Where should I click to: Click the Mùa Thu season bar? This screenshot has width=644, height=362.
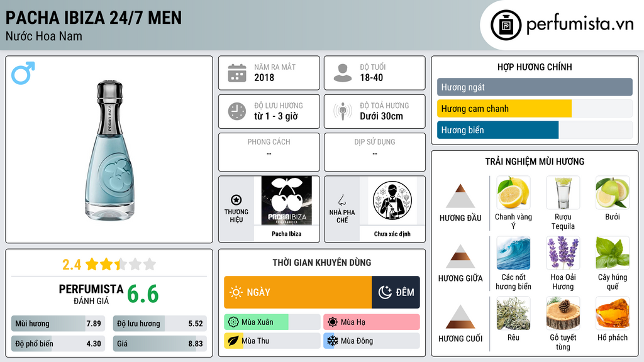coord(272,341)
